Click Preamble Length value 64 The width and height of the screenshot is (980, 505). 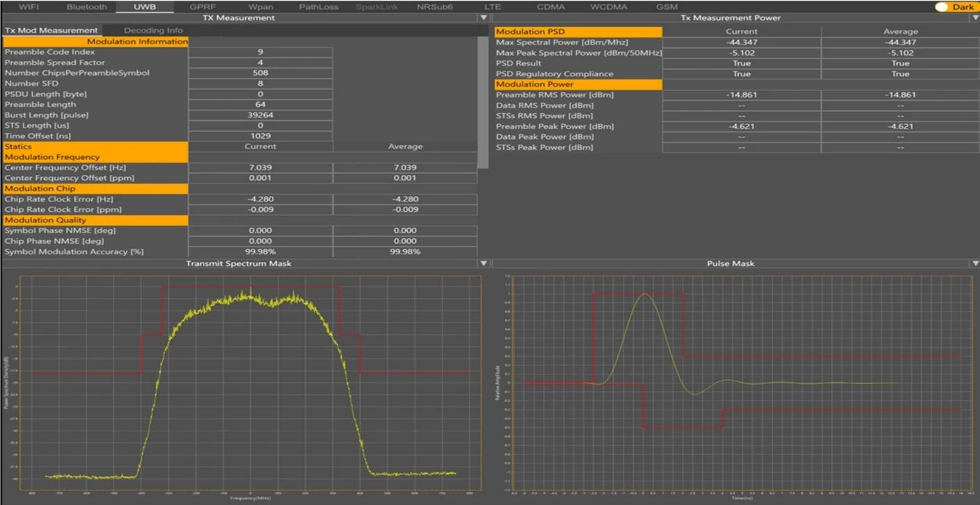point(261,104)
